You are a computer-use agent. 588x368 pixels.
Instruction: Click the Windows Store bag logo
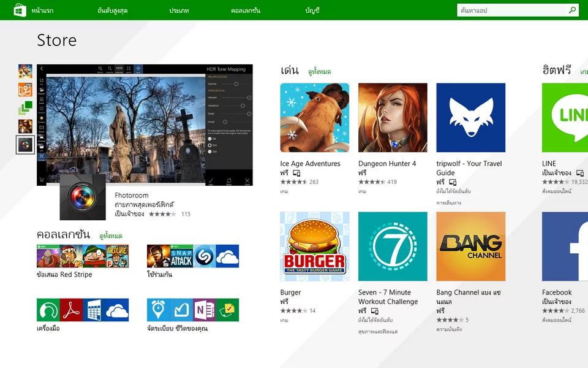[20, 10]
